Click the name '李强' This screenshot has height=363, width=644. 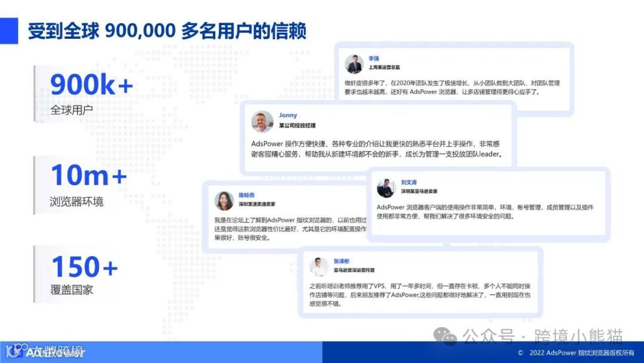[374, 59]
